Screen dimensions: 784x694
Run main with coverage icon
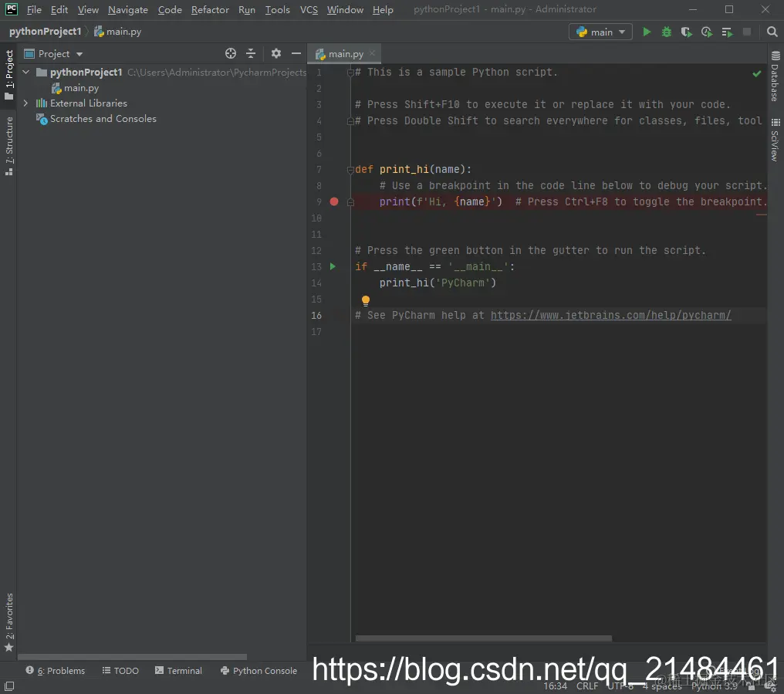pos(687,32)
